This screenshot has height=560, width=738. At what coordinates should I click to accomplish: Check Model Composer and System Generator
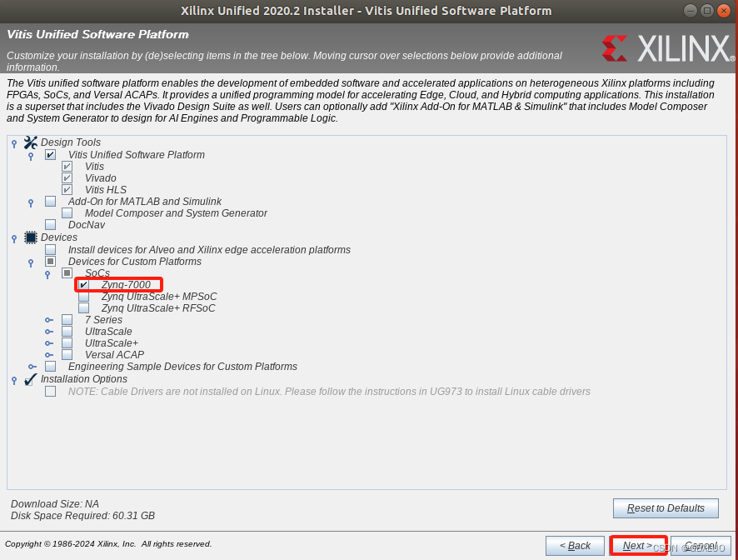coord(67,212)
